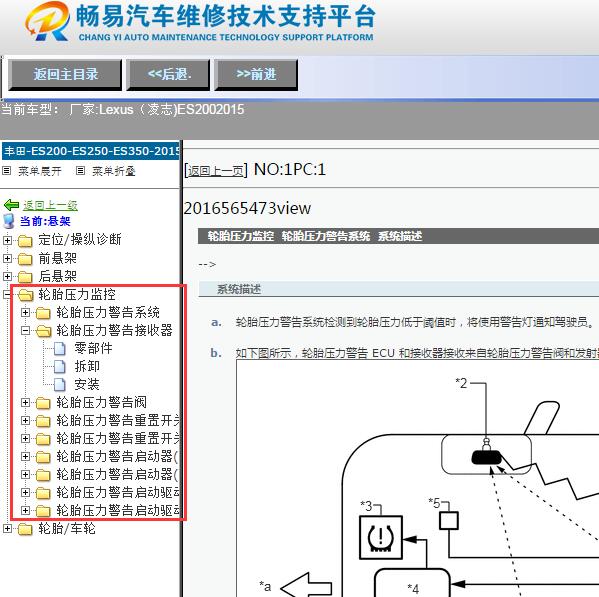Open the 返回上一页 link

click(216, 170)
